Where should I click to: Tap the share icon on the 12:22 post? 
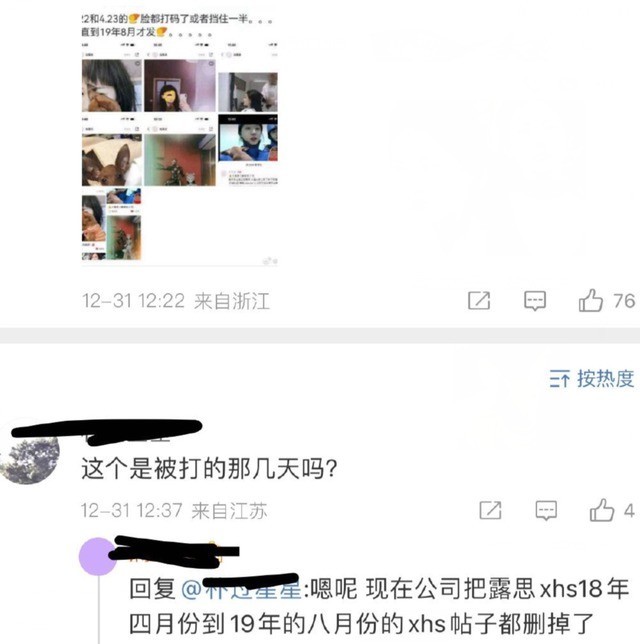479,301
